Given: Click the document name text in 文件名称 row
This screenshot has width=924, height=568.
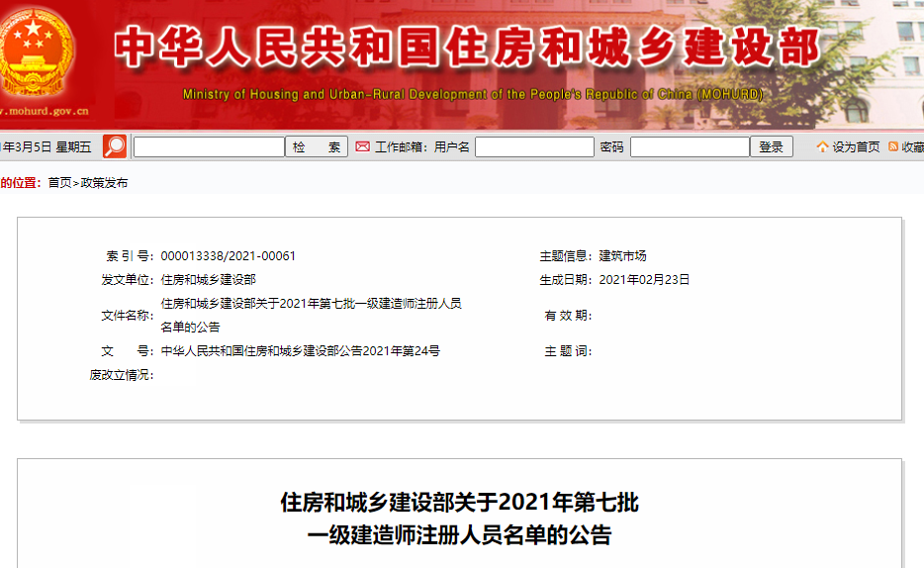Looking at the screenshot, I should tap(311, 304).
